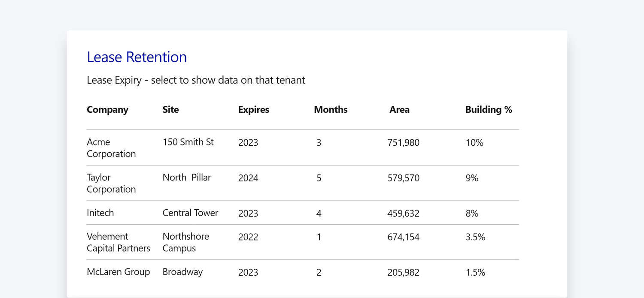This screenshot has height=298, width=644.
Task: Select Initech to show its data
Action: [100, 213]
